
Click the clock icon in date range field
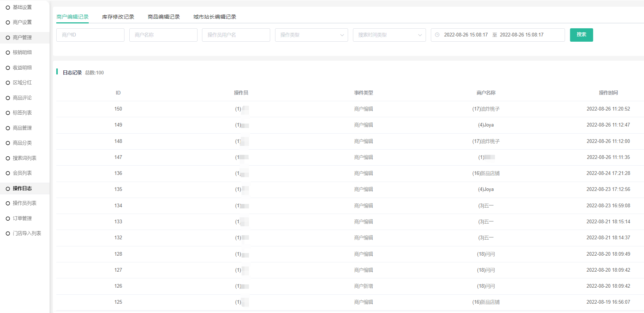[x=437, y=35]
